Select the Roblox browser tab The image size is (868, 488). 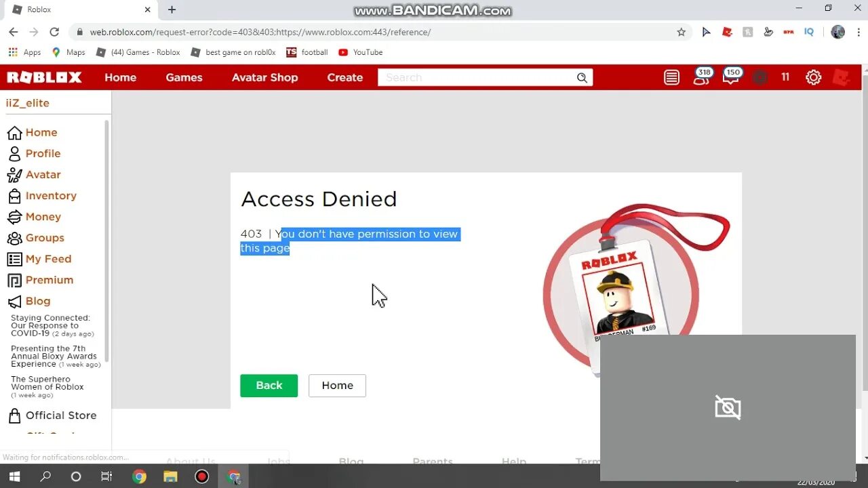coord(81,9)
